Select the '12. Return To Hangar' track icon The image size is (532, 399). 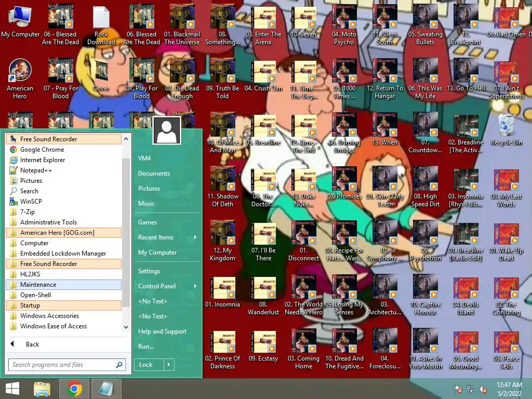click(x=384, y=79)
